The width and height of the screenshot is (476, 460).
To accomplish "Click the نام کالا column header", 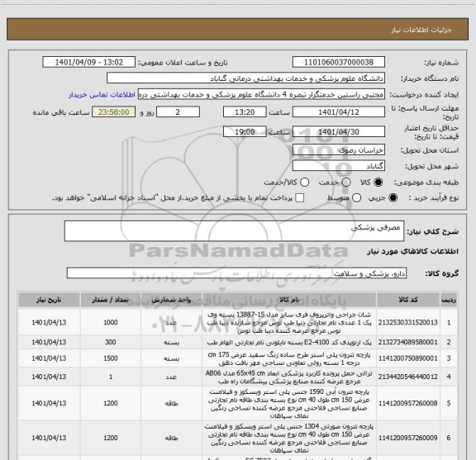I will pyautogui.click(x=289, y=300).
